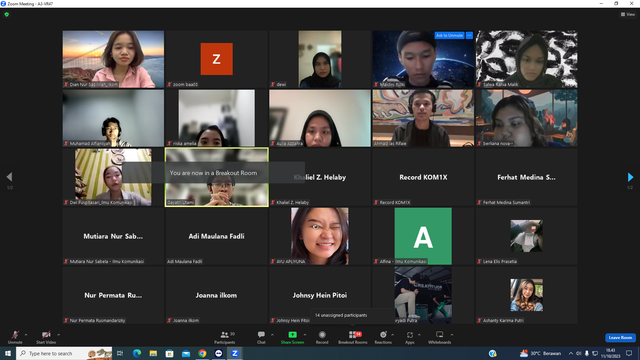
Task: Open audio options arrow beside Unmute
Action: [x=26, y=335]
